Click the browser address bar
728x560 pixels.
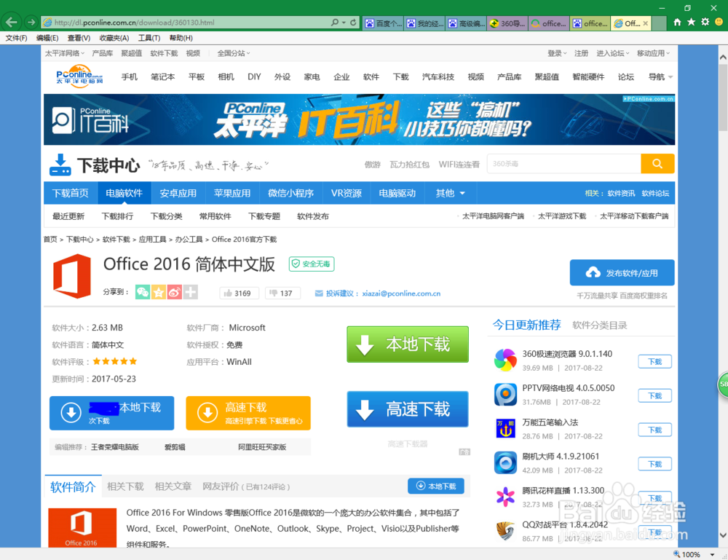186,23
